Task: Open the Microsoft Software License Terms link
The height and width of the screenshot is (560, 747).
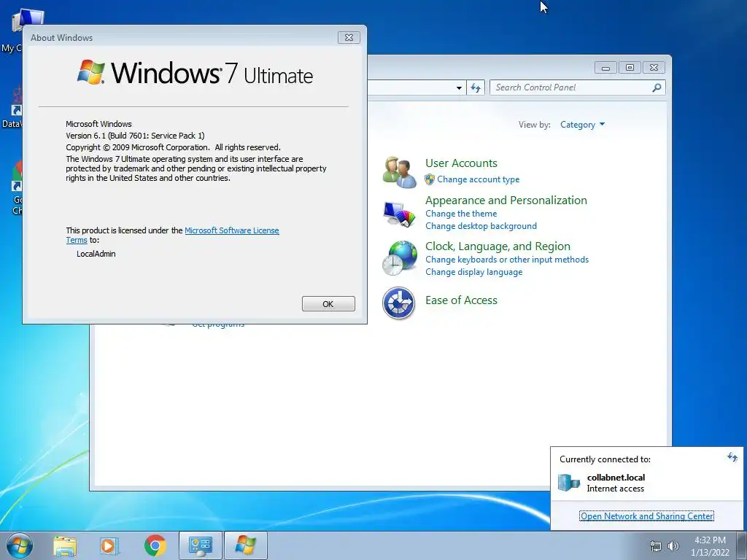Action: click(231, 230)
